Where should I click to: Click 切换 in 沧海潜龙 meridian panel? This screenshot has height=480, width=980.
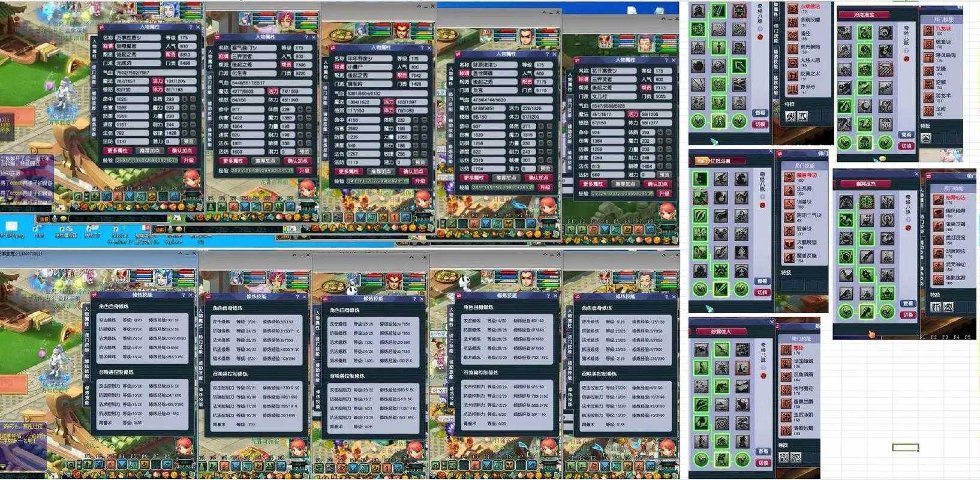click(906, 146)
